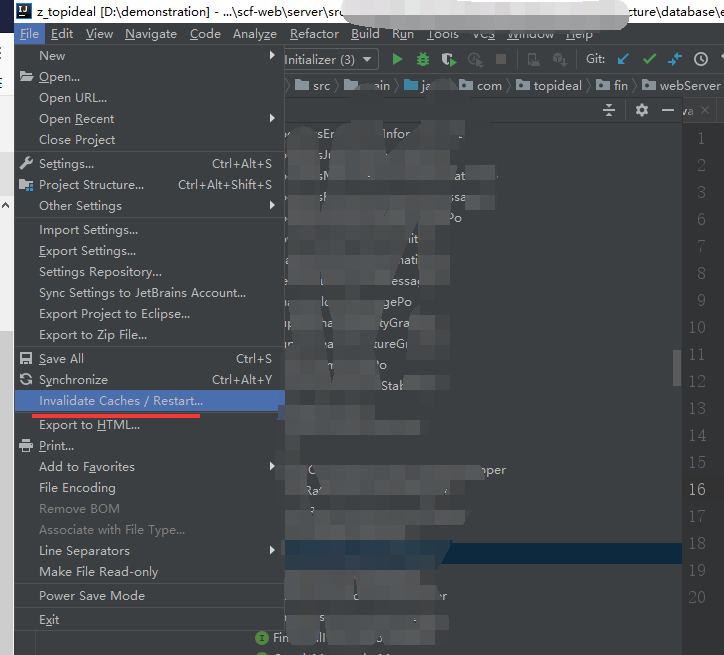
Task: Open the Edit menu
Action: (62, 34)
